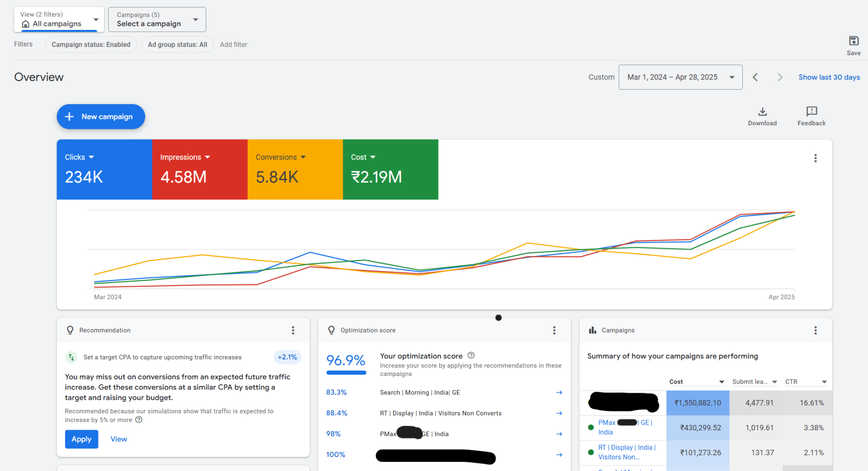Open the Select a campaign dropdown
This screenshot has height=471, width=868.
point(157,19)
